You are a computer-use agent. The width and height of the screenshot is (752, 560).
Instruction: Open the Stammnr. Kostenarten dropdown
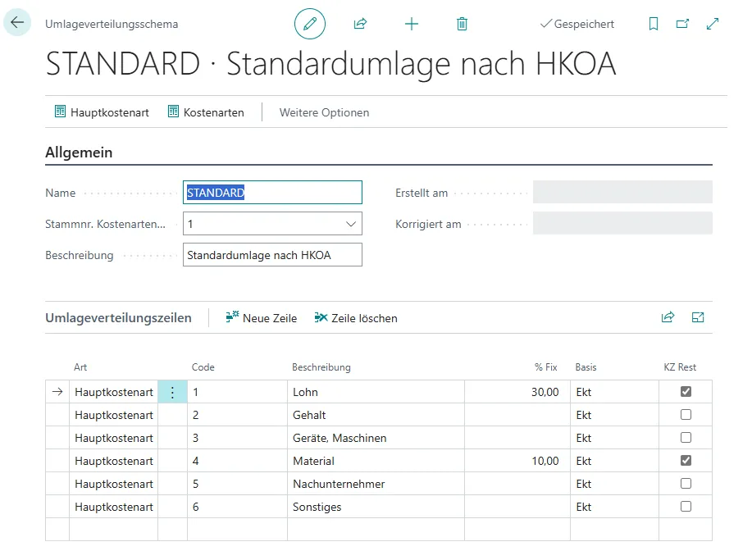tap(351, 223)
